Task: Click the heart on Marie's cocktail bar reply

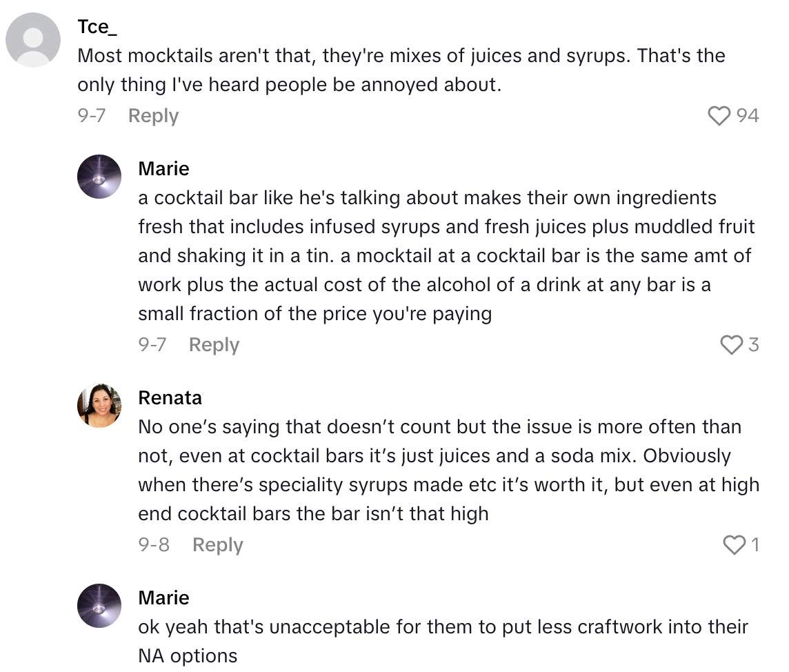Action: coord(731,345)
